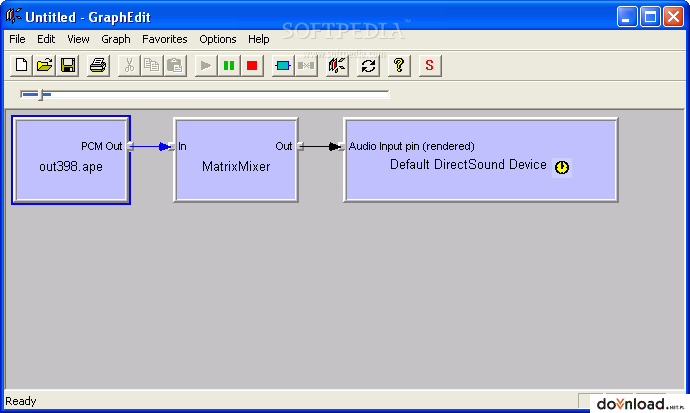Open the Favorites menu

(165, 39)
